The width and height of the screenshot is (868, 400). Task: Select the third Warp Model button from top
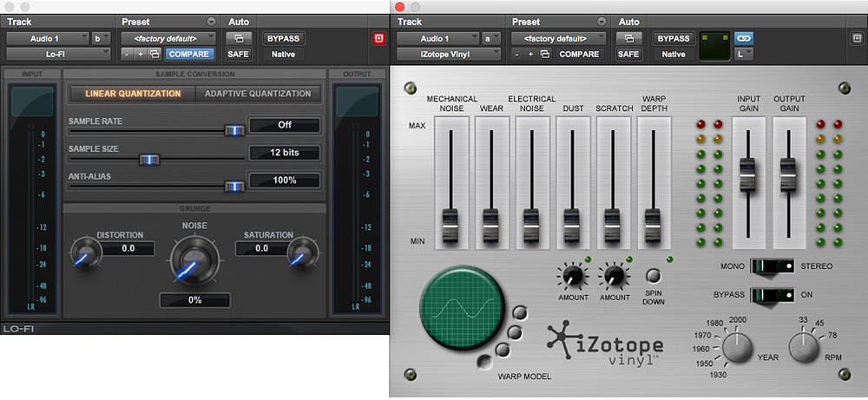click(x=503, y=350)
